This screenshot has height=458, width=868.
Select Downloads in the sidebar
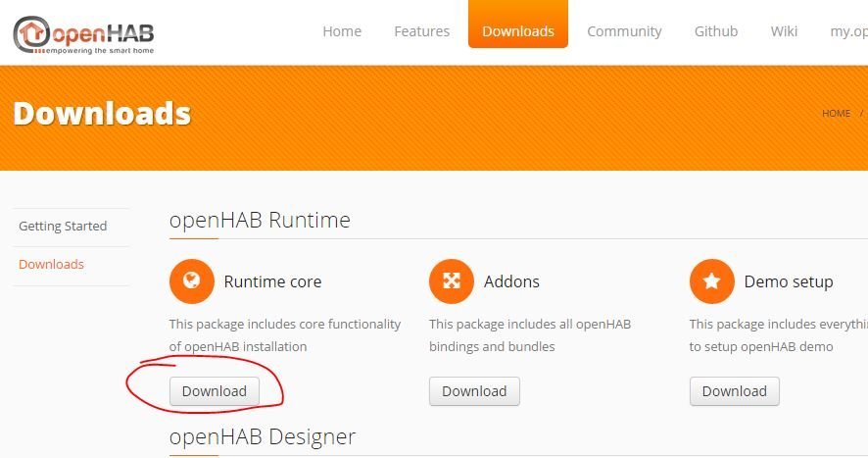click(52, 265)
